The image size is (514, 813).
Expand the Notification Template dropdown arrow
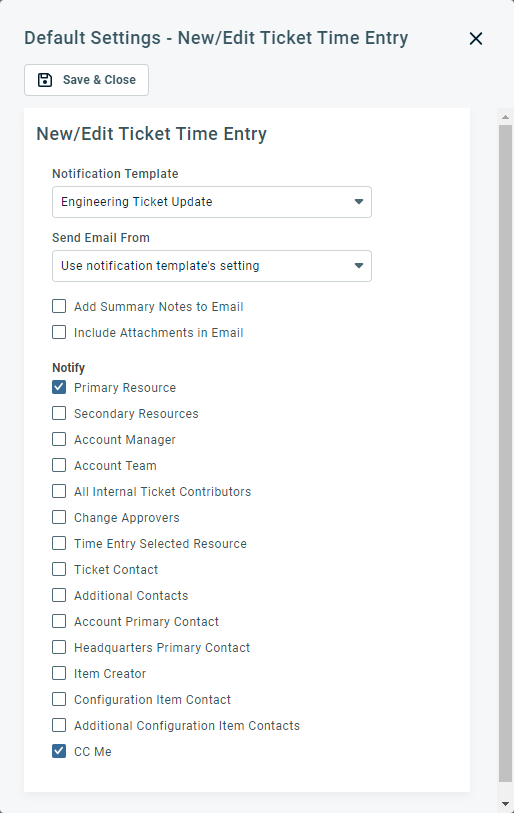click(358, 202)
